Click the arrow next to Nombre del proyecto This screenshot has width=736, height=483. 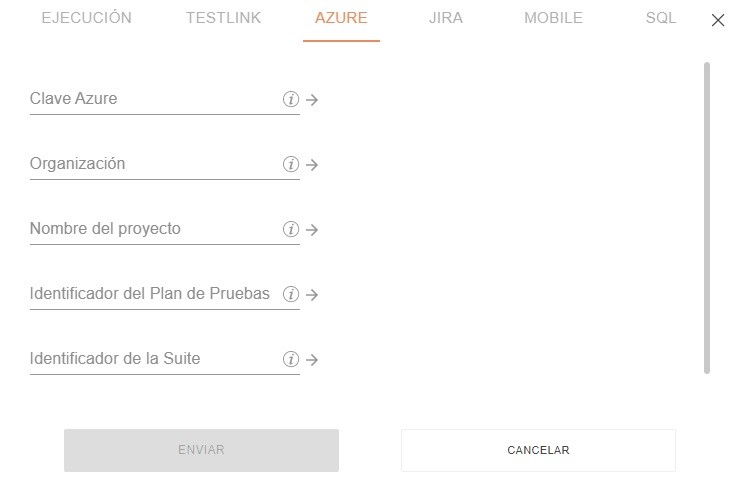point(312,230)
